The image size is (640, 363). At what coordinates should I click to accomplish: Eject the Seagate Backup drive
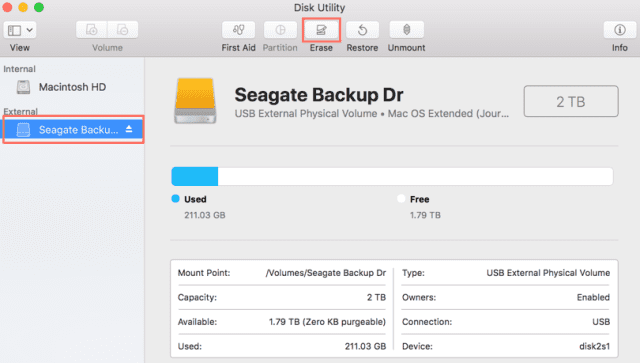129,129
